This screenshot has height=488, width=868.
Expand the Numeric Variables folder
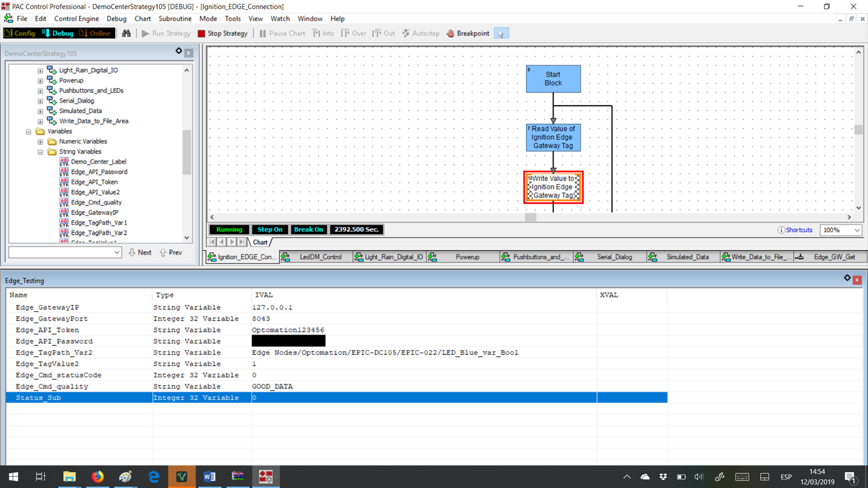click(x=40, y=141)
